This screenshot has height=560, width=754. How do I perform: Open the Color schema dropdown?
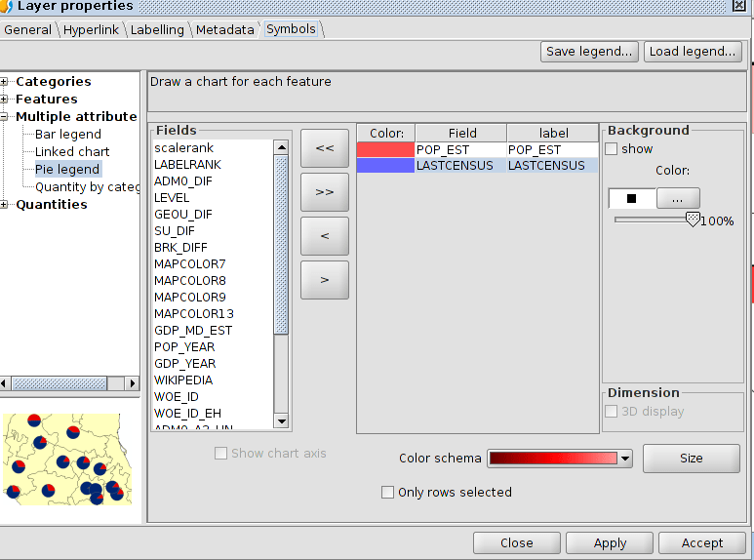pos(625,459)
